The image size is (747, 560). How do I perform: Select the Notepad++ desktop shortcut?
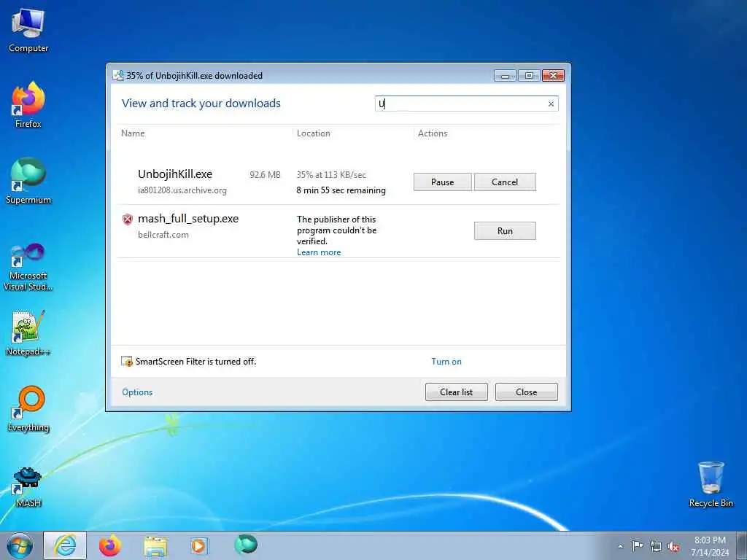tap(28, 332)
